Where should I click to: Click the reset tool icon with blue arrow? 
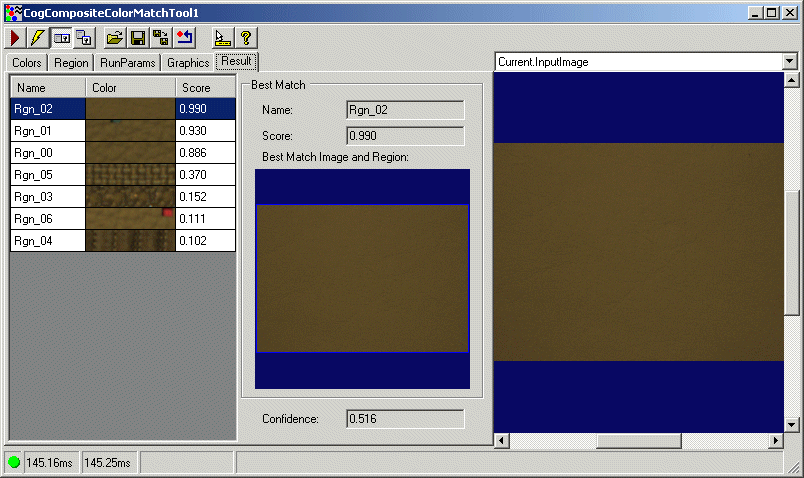click(184, 38)
